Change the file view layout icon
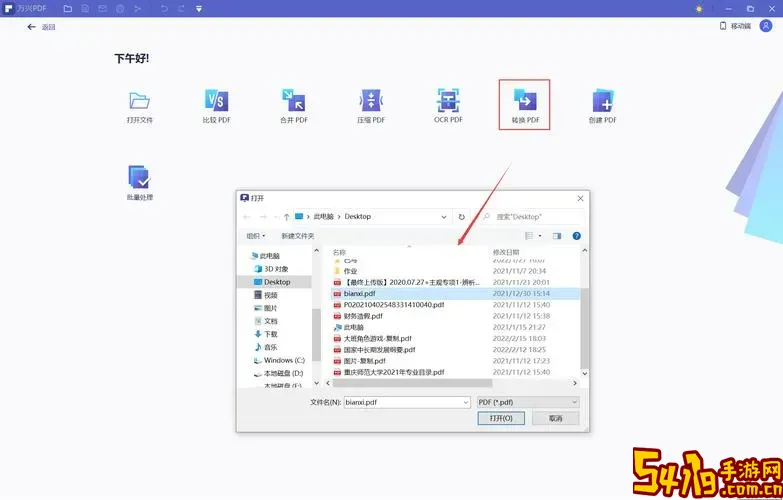Image resolution: width=783 pixels, height=500 pixels. tap(529, 236)
